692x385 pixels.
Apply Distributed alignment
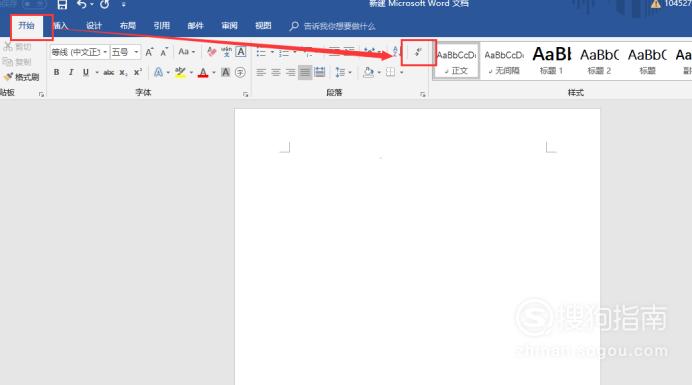[x=320, y=72]
